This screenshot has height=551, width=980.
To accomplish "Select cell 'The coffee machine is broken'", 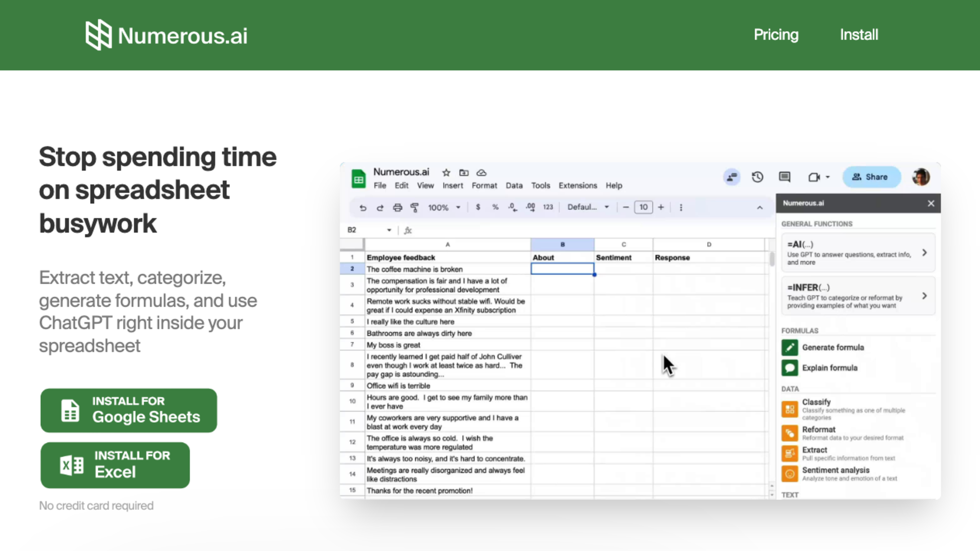I will (x=448, y=269).
